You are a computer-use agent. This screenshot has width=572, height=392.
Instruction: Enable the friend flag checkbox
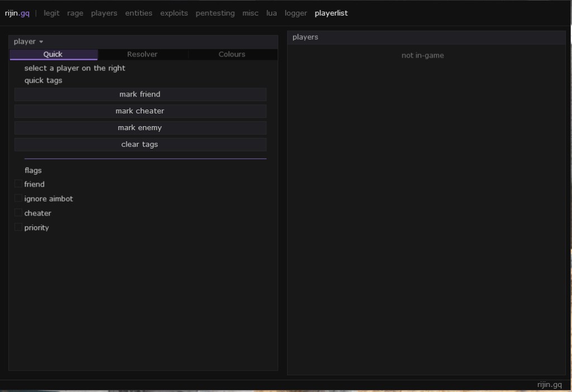coord(18,184)
